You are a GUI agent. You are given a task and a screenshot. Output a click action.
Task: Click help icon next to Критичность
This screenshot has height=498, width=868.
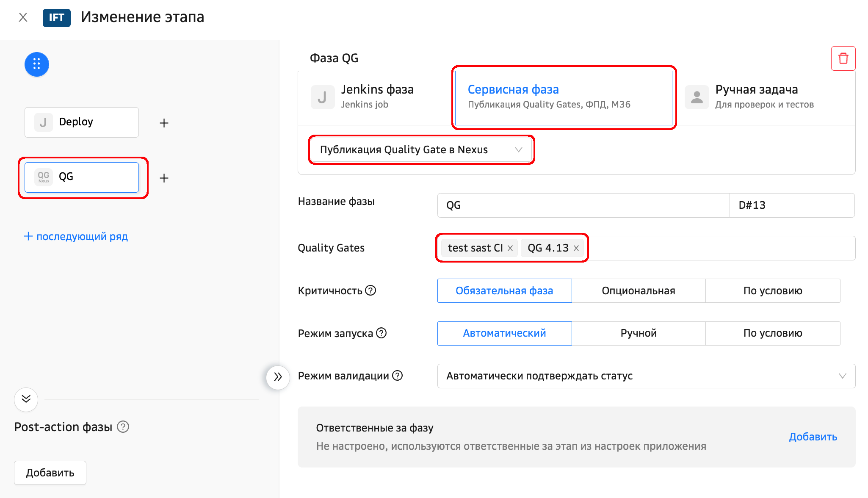pos(370,290)
